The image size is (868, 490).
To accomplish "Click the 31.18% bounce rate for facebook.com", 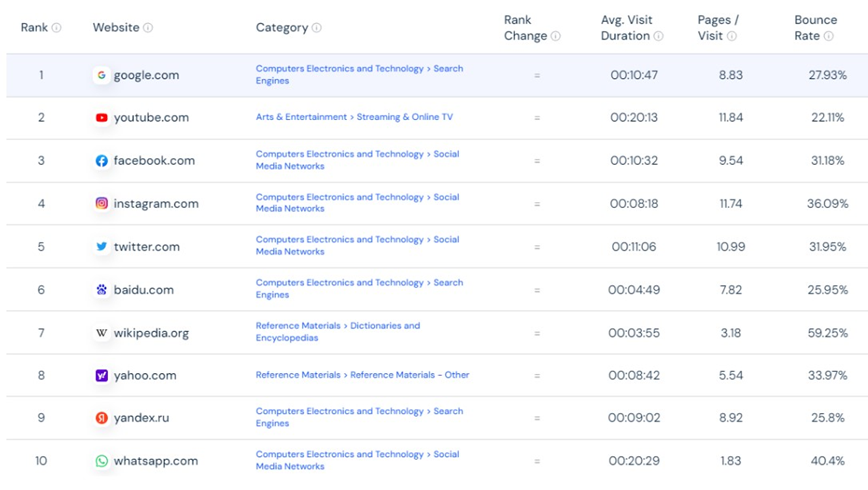I will (x=828, y=161).
